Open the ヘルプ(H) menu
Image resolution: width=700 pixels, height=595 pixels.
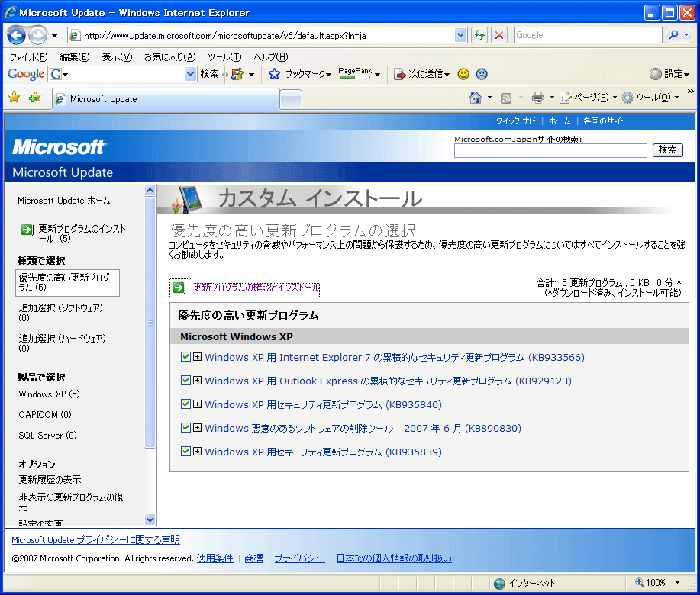(x=271, y=57)
